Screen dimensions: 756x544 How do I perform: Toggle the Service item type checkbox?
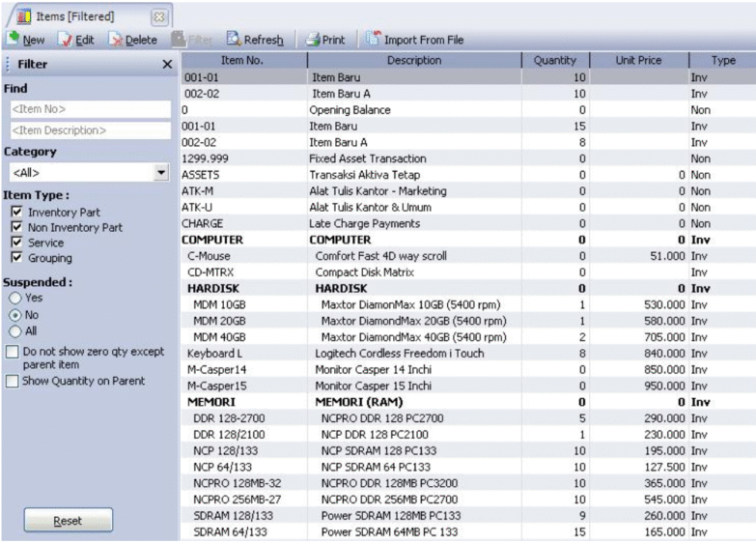click(15, 243)
